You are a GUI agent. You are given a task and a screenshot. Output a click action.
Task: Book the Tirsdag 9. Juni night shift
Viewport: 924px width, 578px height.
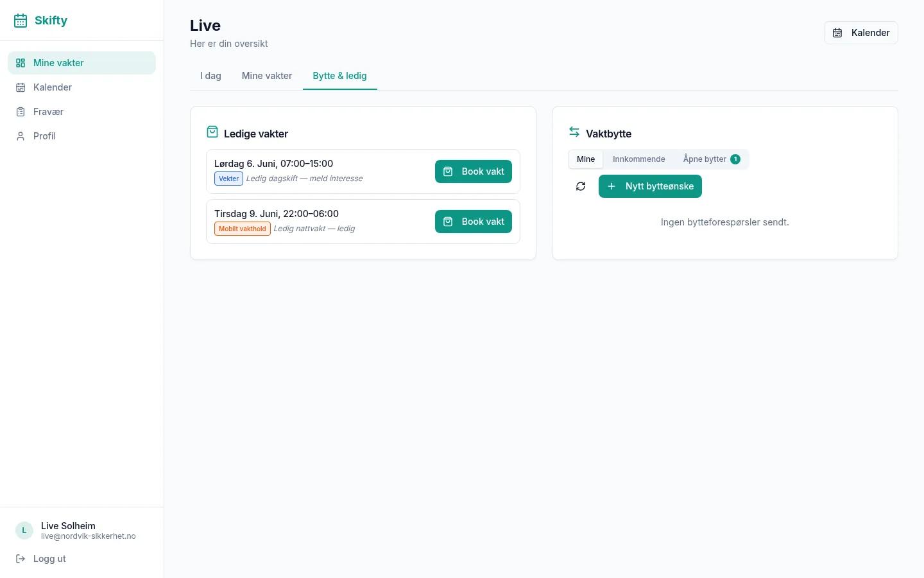[x=474, y=222]
